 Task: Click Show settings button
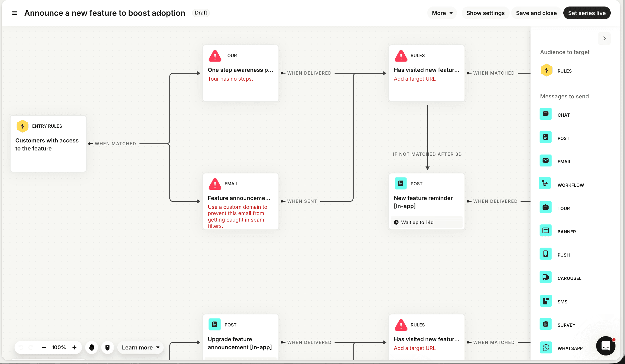[485, 13]
